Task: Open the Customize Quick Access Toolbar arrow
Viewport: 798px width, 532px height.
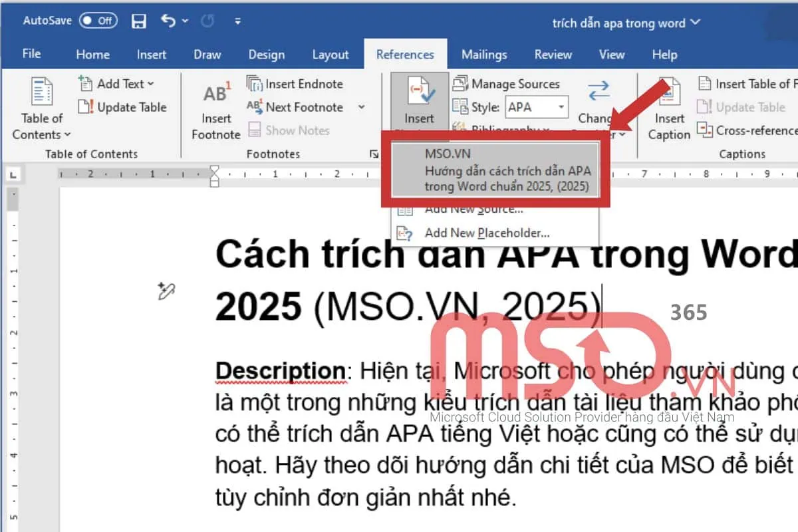Action: [x=237, y=21]
